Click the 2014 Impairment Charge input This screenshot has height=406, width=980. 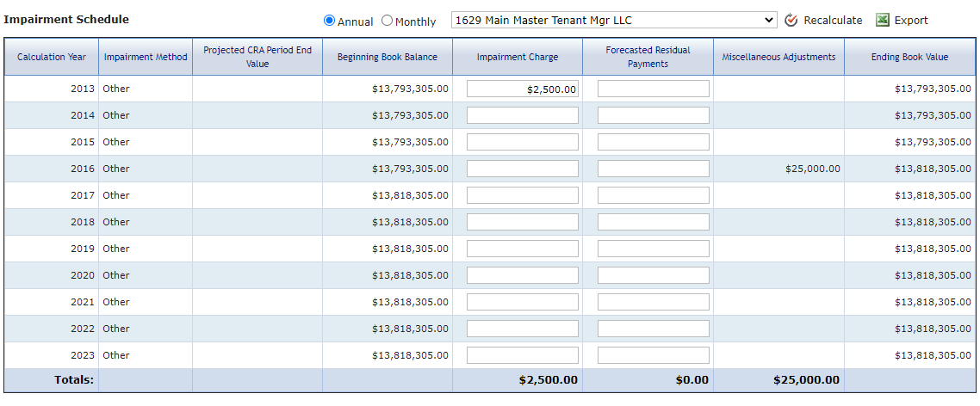pyautogui.click(x=523, y=115)
